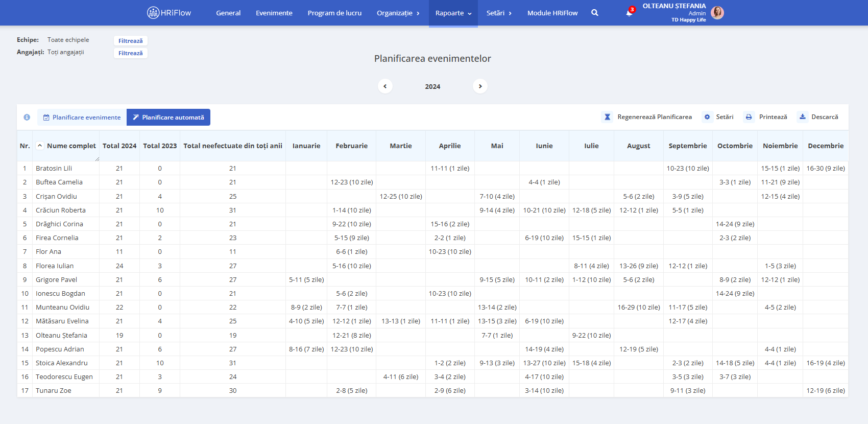Select employee Firea Cornelia

57,238
